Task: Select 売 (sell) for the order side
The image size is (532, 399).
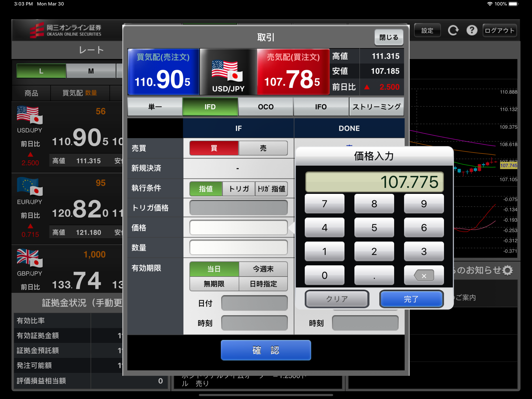Action: coord(263,148)
